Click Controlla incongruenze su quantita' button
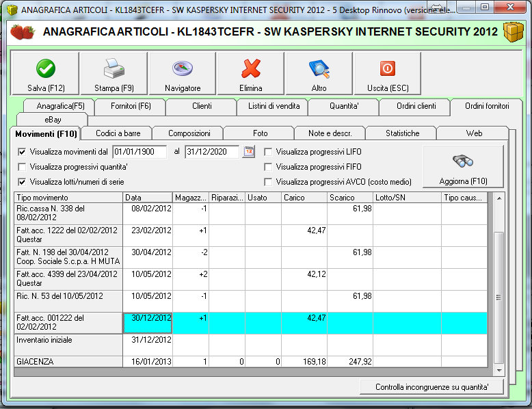 [431, 387]
